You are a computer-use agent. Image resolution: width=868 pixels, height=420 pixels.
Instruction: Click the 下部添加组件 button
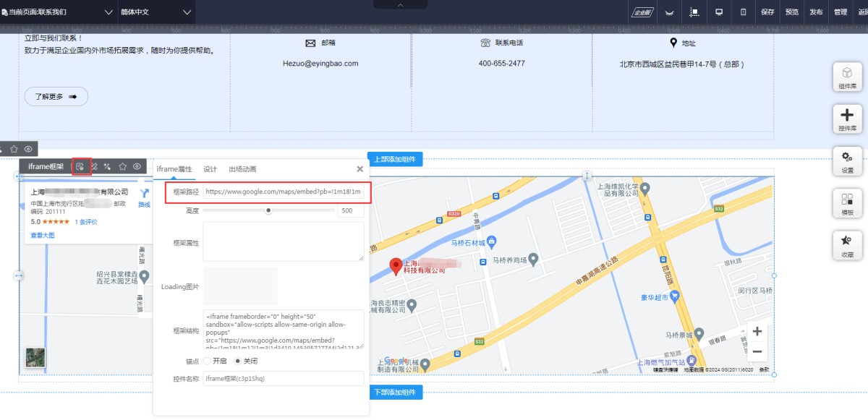tap(395, 393)
